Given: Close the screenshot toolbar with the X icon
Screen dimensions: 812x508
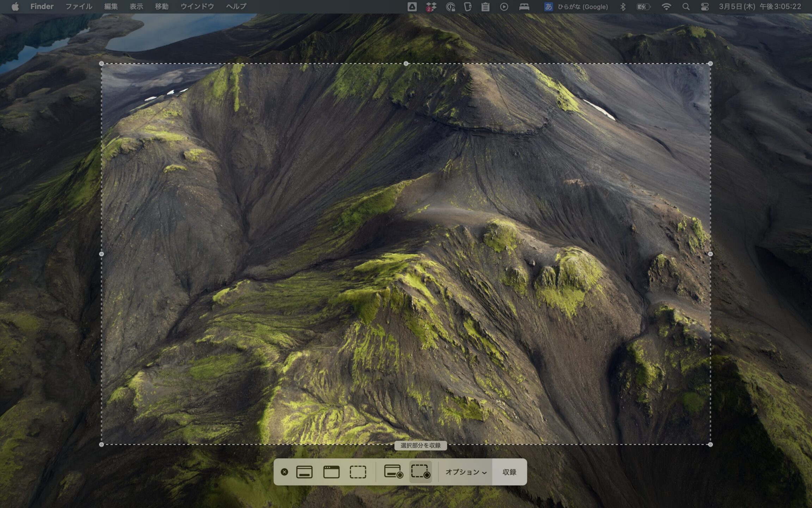Looking at the screenshot, I should pos(284,472).
